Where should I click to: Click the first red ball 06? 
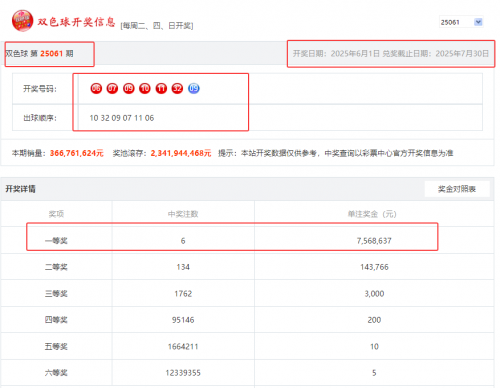point(96,88)
